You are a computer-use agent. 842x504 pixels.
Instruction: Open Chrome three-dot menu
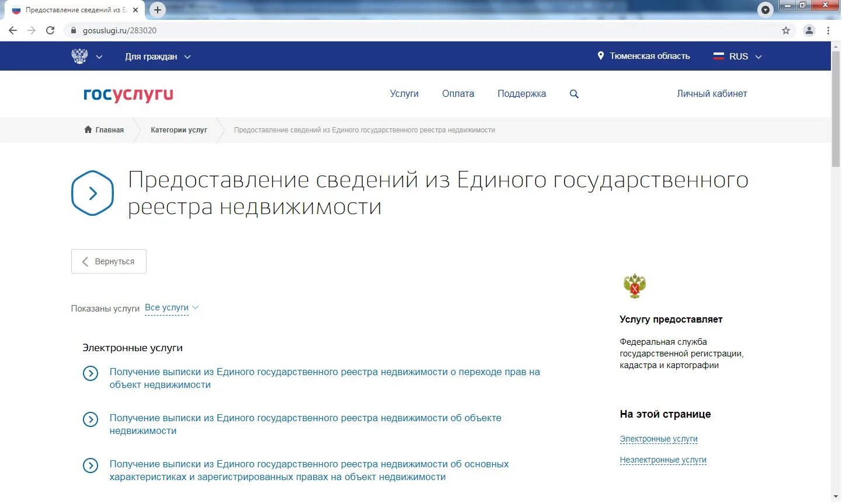(x=828, y=30)
